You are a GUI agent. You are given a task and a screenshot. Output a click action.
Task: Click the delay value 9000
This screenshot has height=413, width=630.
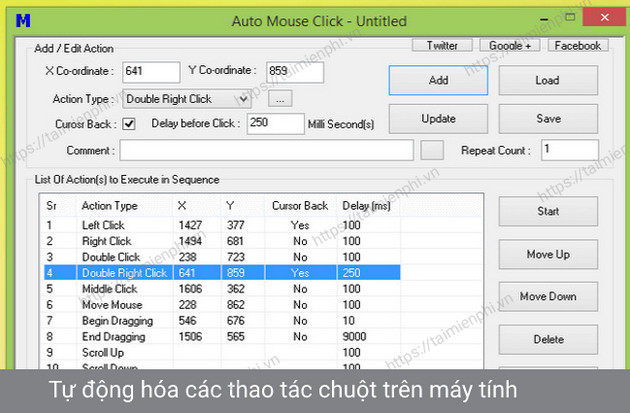(354, 337)
